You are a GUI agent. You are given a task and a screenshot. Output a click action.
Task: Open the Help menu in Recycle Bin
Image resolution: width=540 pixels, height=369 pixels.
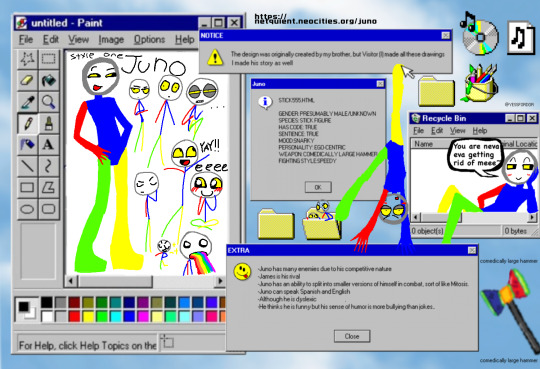coord(480,131)
